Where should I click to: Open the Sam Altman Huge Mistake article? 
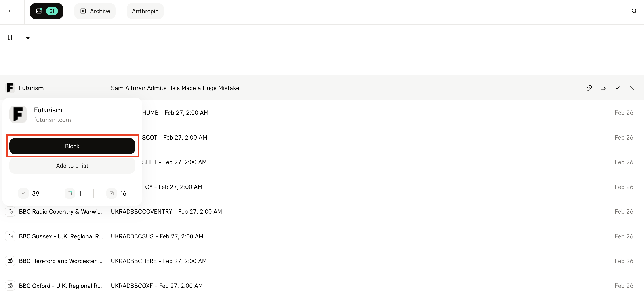pyautogui.click(x=175, y=88)
